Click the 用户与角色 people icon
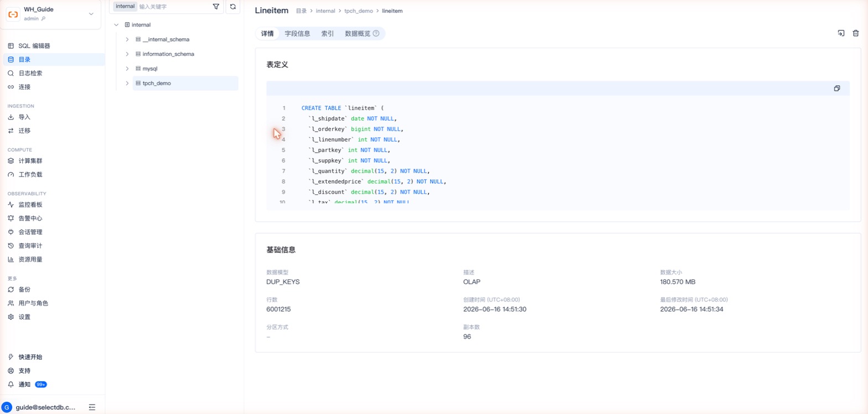This screenshot has width=868, height=414. [11, 303]
